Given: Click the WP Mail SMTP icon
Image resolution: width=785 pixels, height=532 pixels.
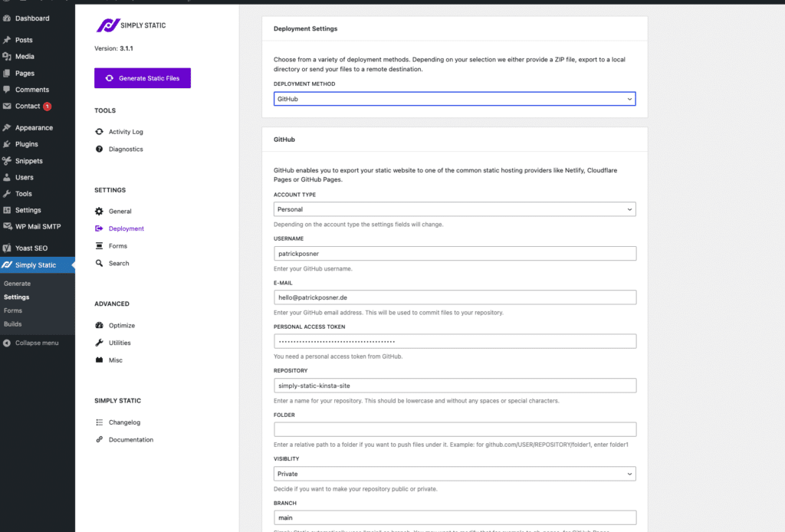Looking at the screenshot, I should (6, 226).
